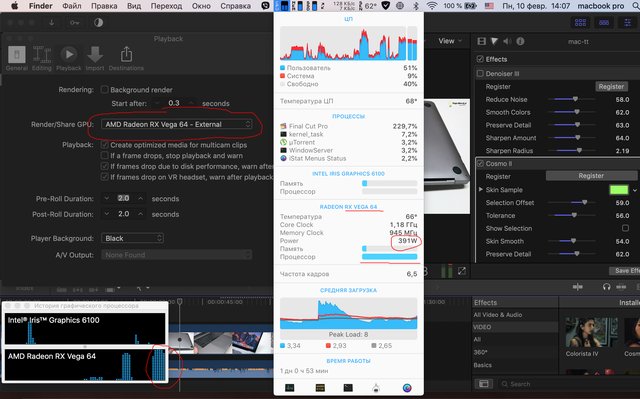Toggle the inspector sliders button
Viewport: 640px width, 399px height.
[x=627, y=23]
